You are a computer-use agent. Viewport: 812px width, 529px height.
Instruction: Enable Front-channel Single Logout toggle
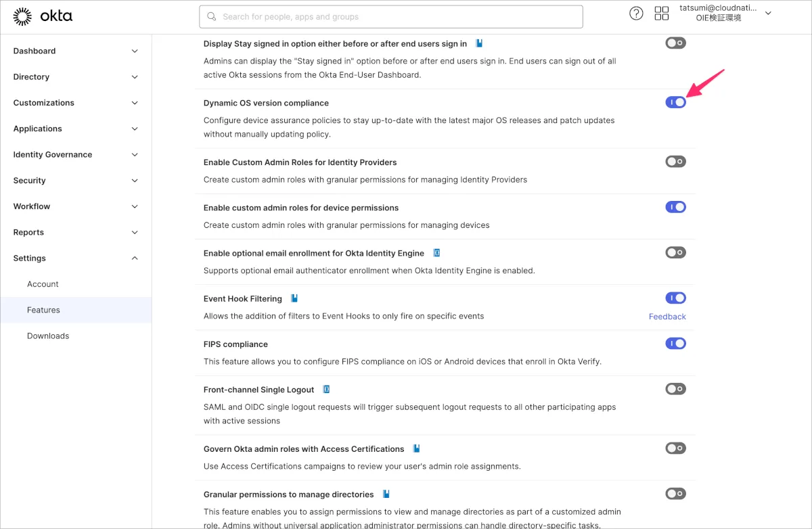[675, 389]
